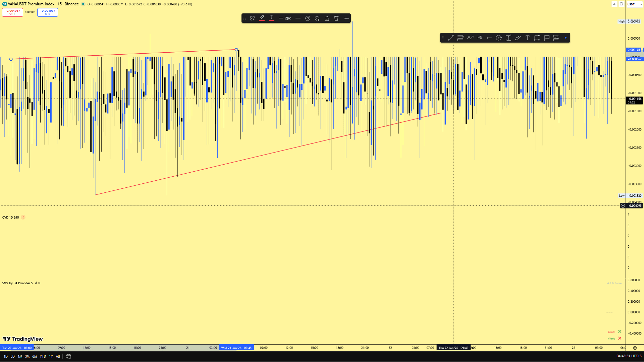Click the blue BUY price button
This screenshot has width=644, height=362.
pos(48,12)
